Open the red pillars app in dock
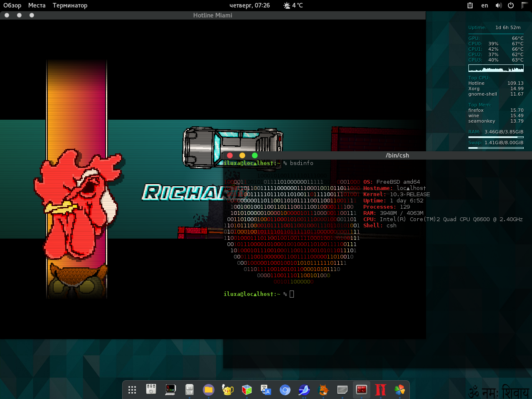532x399 pixels. click(x=381, y=389)
